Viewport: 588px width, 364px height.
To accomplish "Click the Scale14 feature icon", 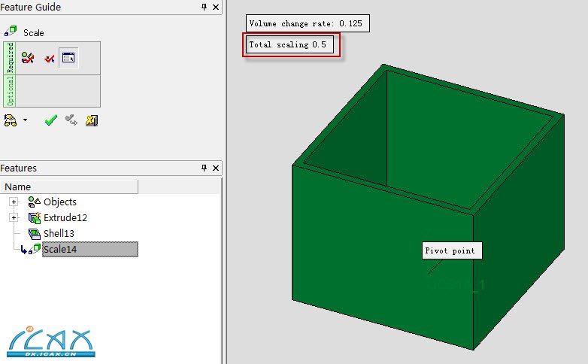I will point(35,249).
